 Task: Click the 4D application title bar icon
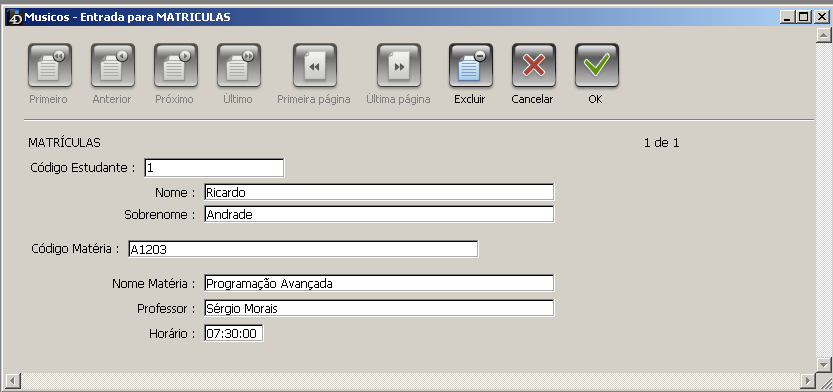pyautogui.click(x=15, y=17)
